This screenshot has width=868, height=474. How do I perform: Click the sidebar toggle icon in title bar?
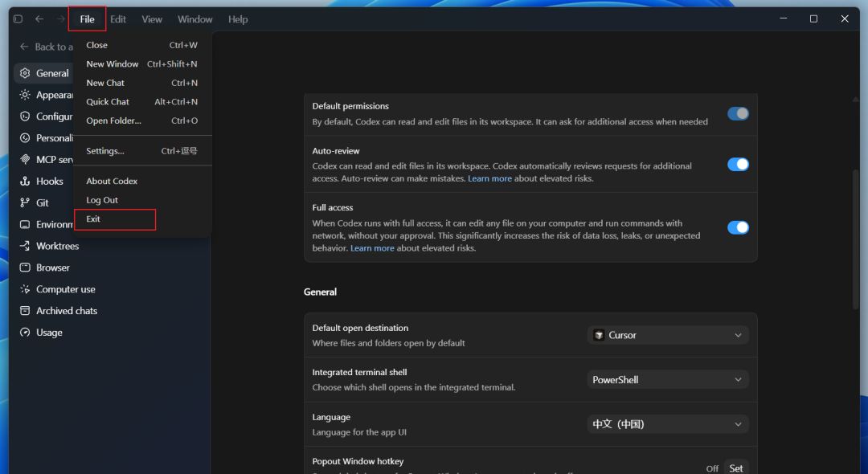[18, 18]
